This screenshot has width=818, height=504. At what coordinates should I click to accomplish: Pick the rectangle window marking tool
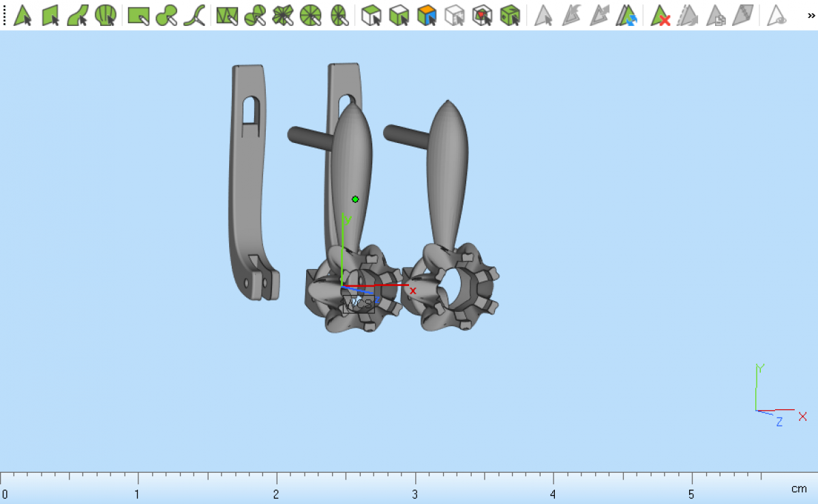[x=138, y=15]
